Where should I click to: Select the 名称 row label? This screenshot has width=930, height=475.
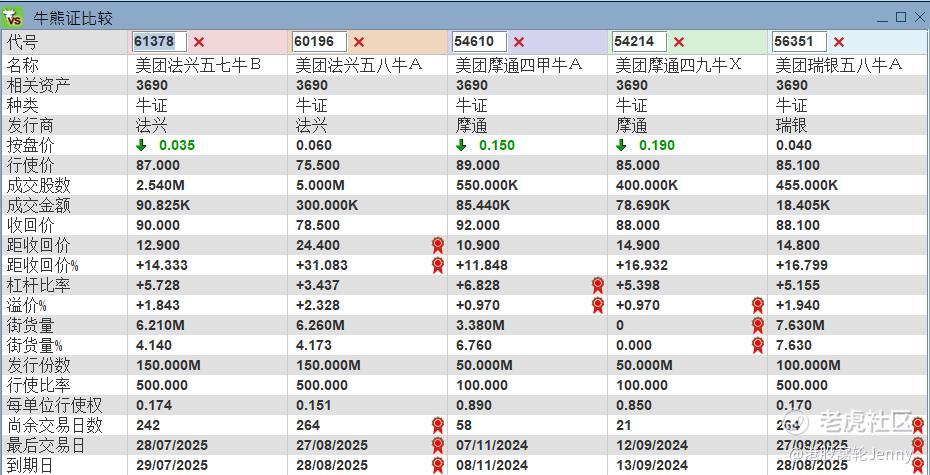coord(22,65)
